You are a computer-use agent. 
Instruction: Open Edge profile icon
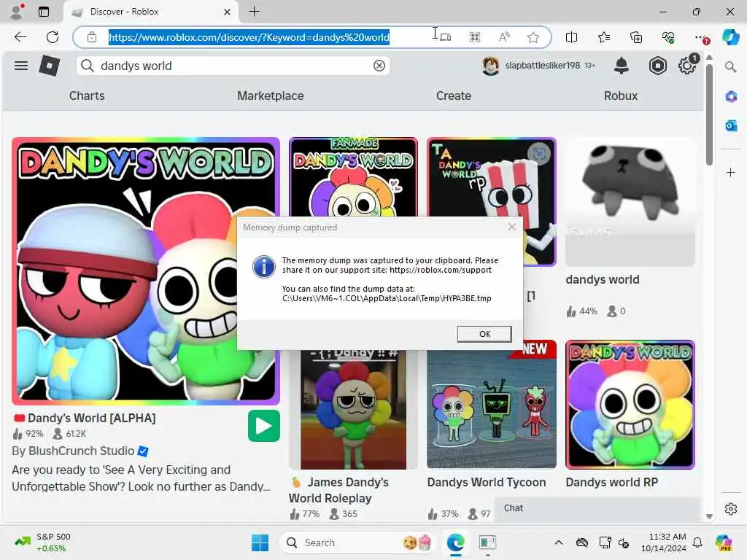[18, 12]
